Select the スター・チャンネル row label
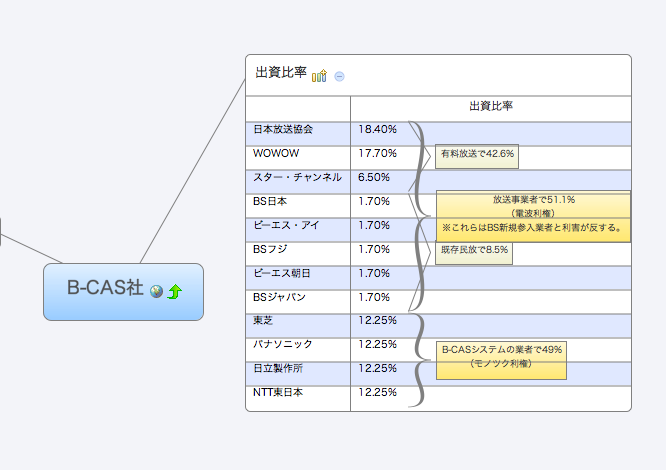The width and height of the screenshot is (666, 470). point(297,177)
